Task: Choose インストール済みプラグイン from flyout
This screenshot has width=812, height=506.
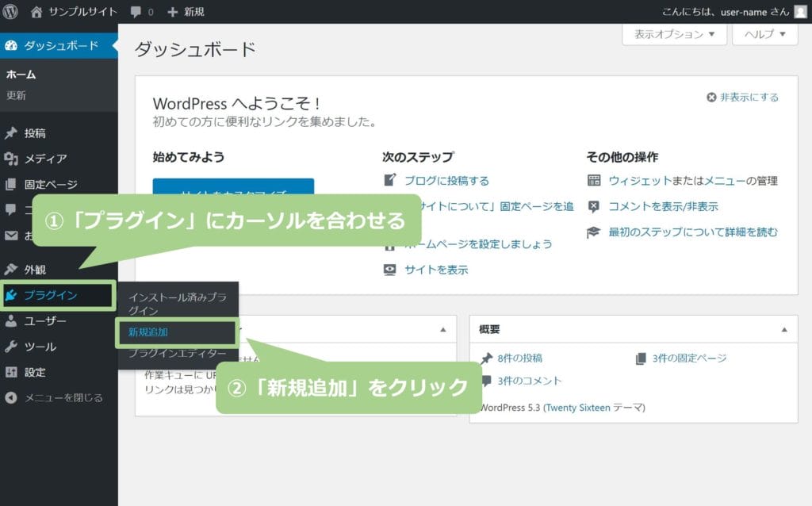Action: pos(178,304)
